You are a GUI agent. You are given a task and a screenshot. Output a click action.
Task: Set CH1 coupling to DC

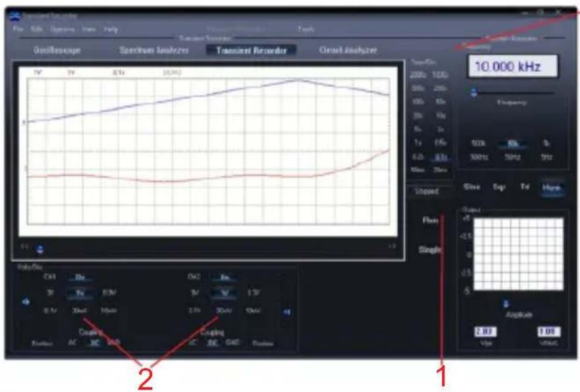click(95, 343)
